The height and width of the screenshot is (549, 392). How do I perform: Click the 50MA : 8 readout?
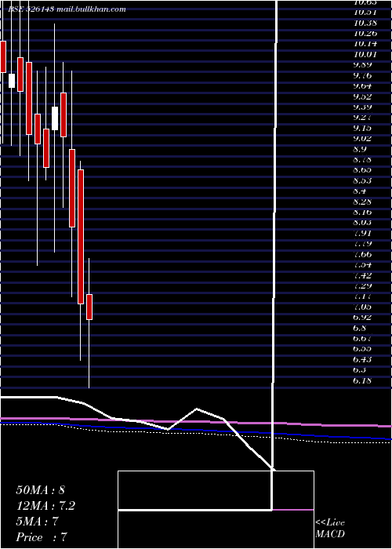click(41, 490)
